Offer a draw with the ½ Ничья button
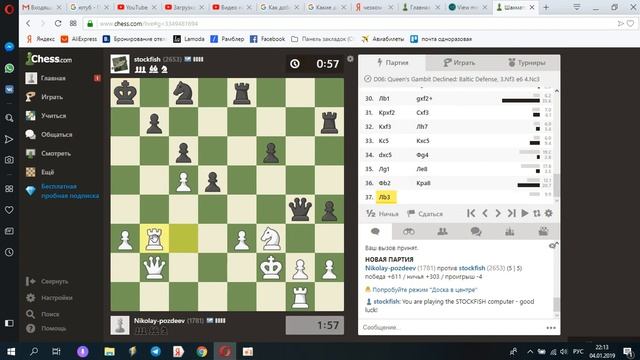The image size is (640, 360). (382, 213)
